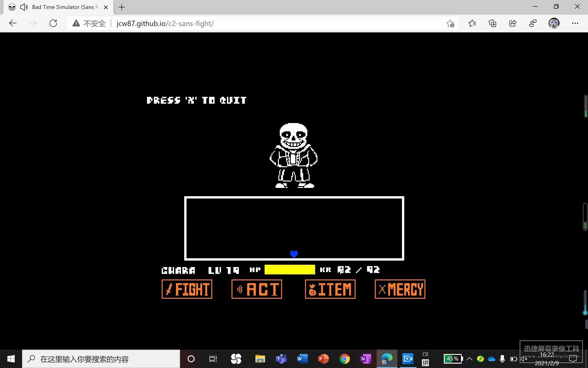Focus the address bar URL

165,23
